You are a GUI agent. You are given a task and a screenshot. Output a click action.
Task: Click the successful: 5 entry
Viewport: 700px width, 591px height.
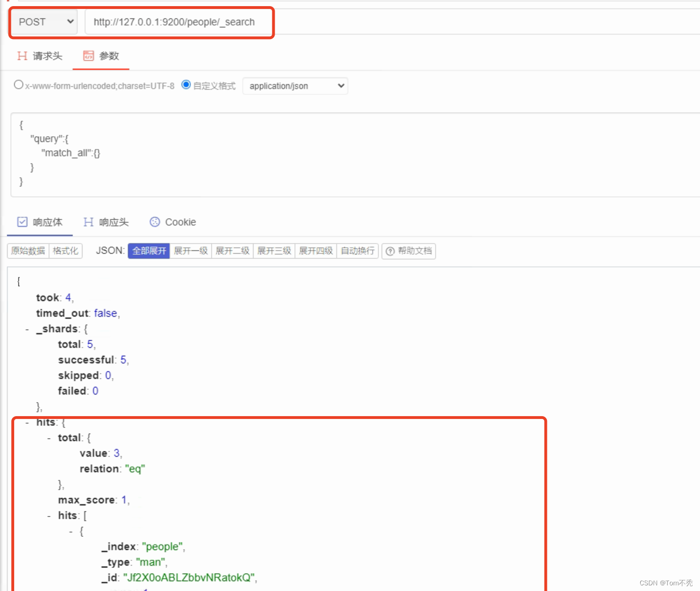click(x=93, y=360)
